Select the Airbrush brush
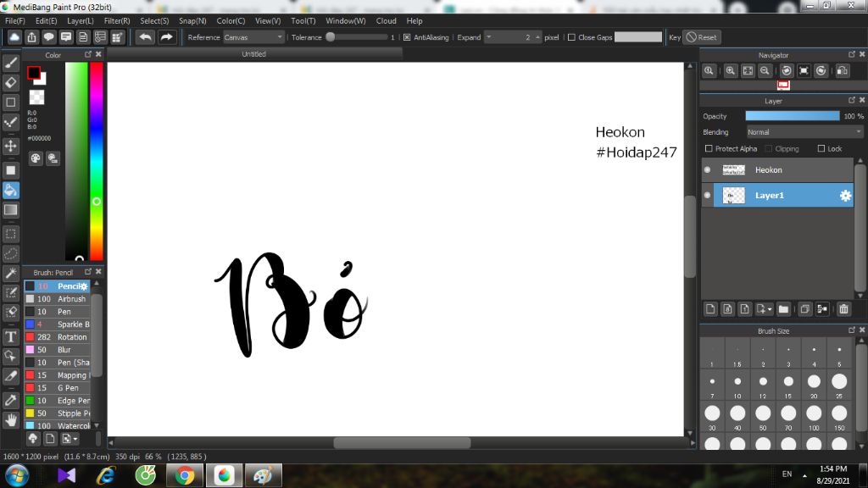 pos(58,299)
